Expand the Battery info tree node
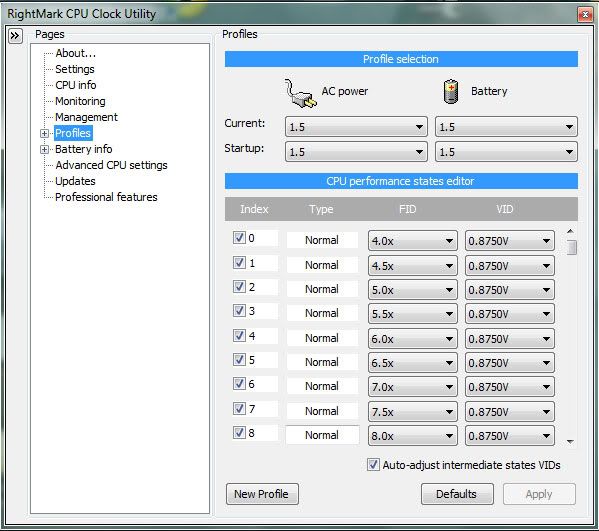Viewport: 599px width, 531px height. point(44,149)
